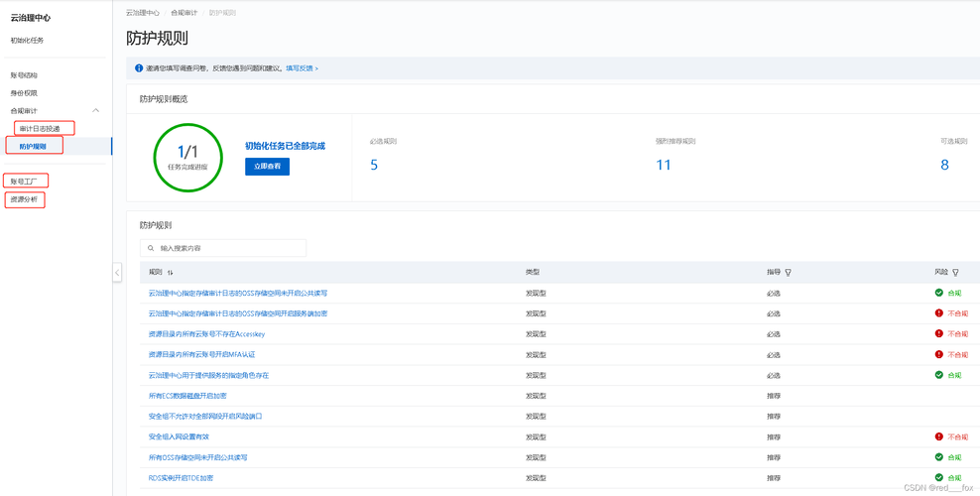Select the 合规审计 sidebar menu item
The width and height of the screenshot is (980, 496).
(x=24, y=110)
